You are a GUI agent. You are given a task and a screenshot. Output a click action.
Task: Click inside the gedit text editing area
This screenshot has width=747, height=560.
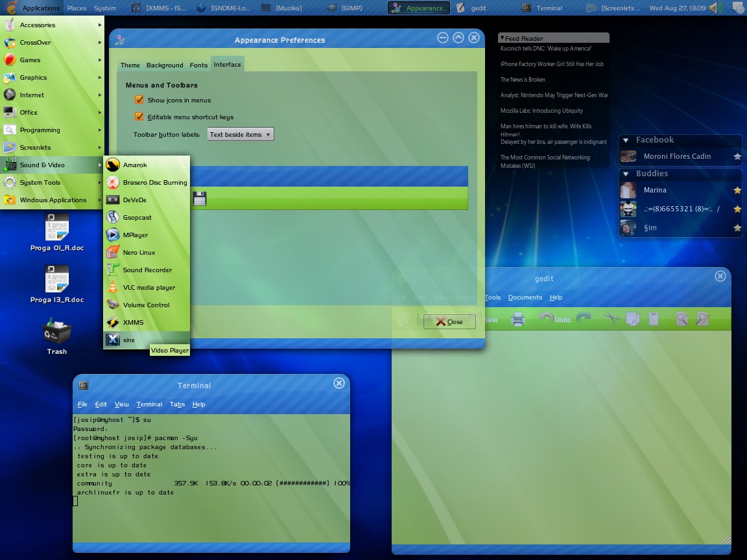pyautogui.click(x=561, y=438)
